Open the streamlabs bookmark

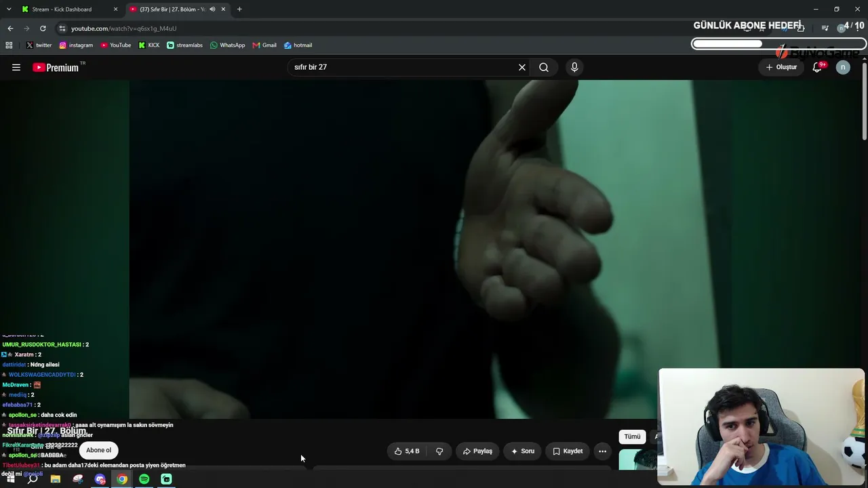184,45
